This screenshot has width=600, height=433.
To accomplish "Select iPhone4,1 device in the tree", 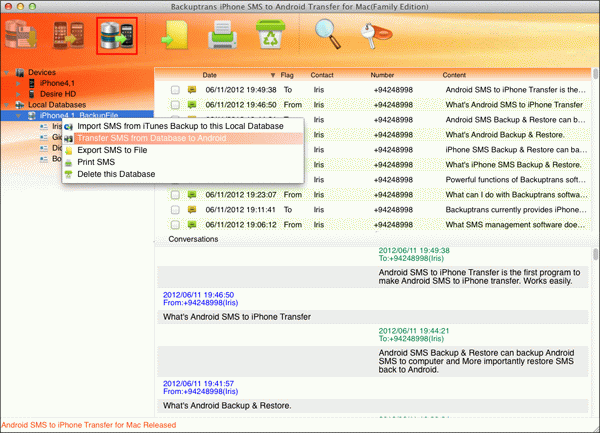I will click(57, 83).
